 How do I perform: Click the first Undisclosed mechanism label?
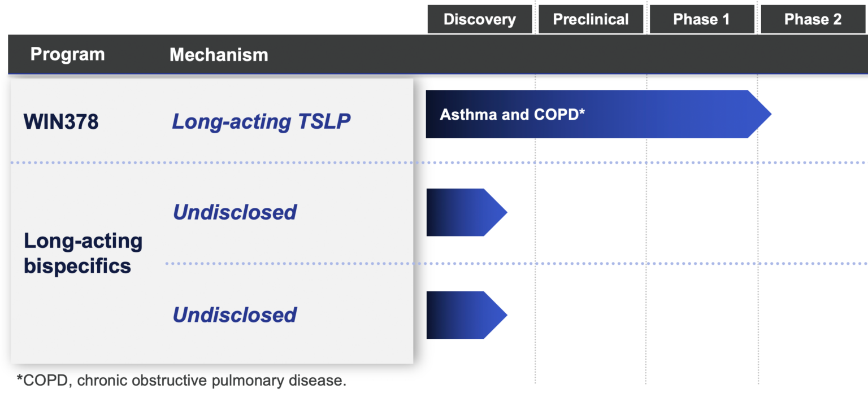click(x=235, y=212)
